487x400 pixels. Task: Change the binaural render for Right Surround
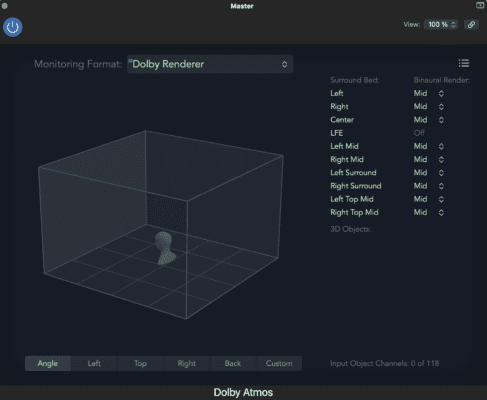[x=429, y=186]
